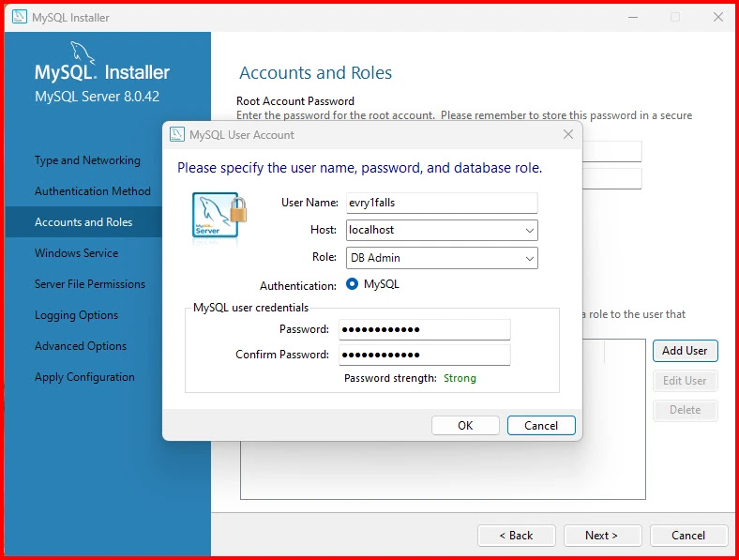
Task: Click the Edit User button
Action: click(x=685, y=381)
